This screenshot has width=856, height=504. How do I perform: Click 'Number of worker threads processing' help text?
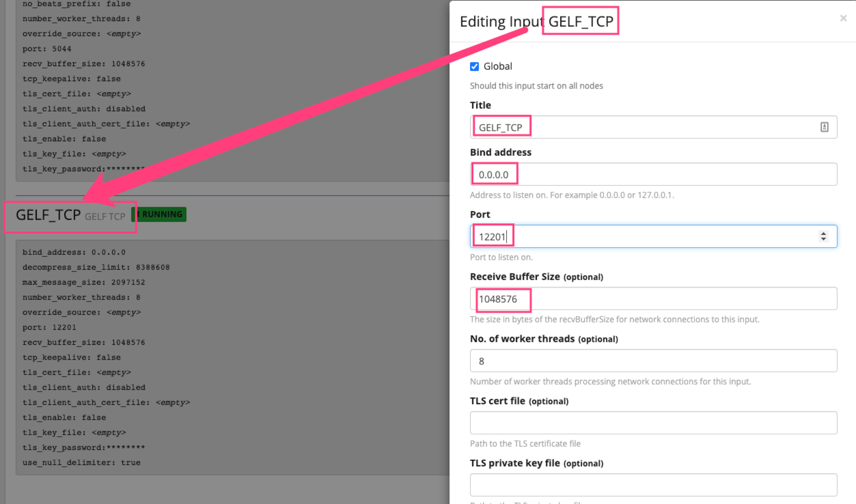coord(610,381)
